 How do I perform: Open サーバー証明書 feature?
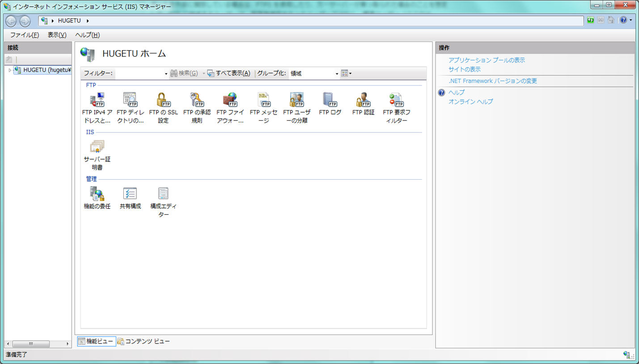pyautogui.click(x=97, y=155)
